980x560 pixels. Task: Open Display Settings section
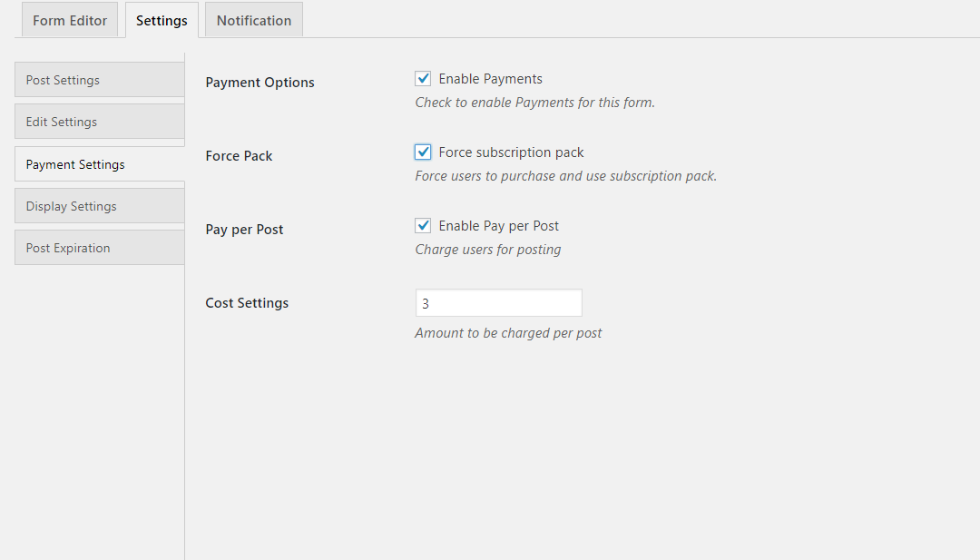click(x=100, y=206)
